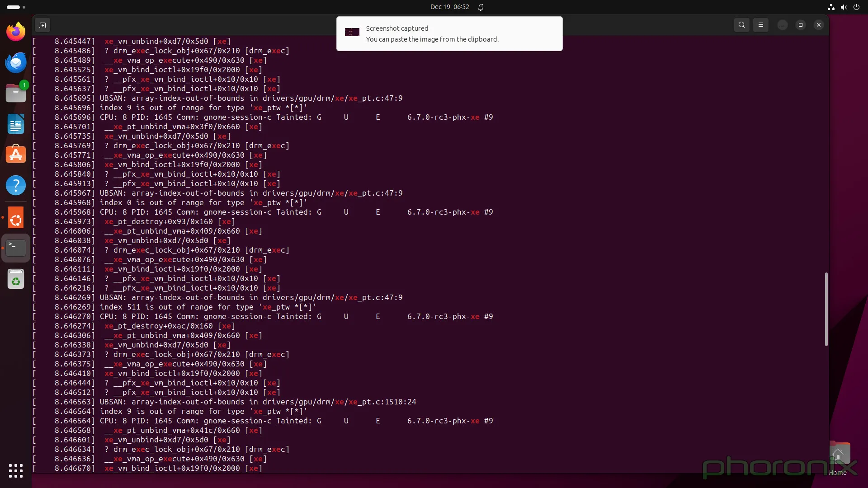Open LibreOffice Writer from the dock
Viewport: 868px width, 488px height.
16,124
